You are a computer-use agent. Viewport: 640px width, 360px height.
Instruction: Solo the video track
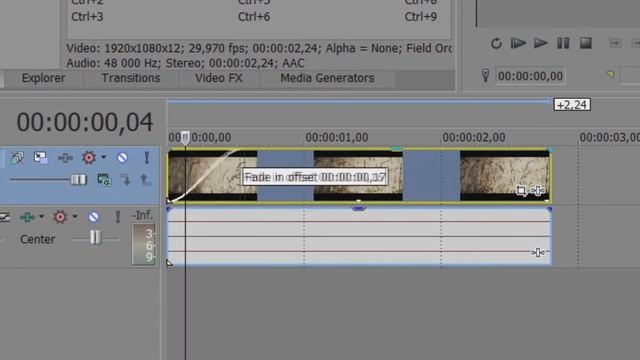tap(147, 158)
